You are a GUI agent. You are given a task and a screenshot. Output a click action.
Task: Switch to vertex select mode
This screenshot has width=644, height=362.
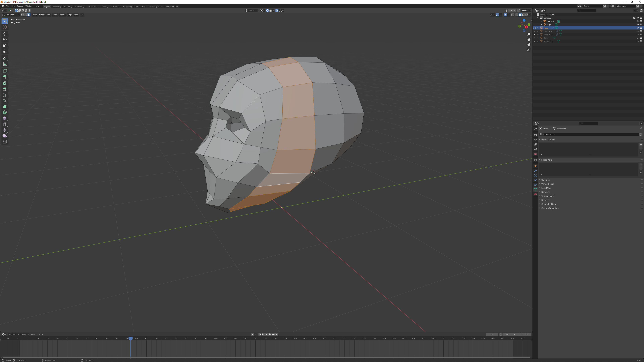(22, 15)
